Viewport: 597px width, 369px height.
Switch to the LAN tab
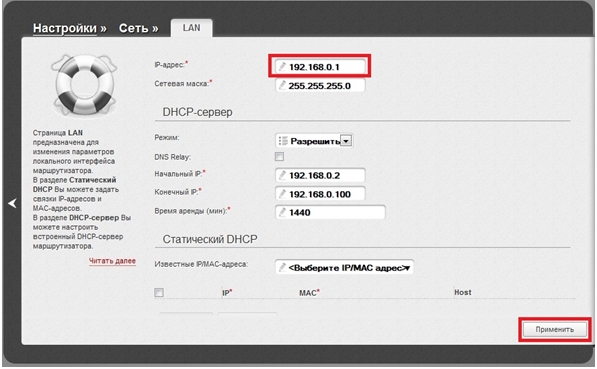coord(192,28)
